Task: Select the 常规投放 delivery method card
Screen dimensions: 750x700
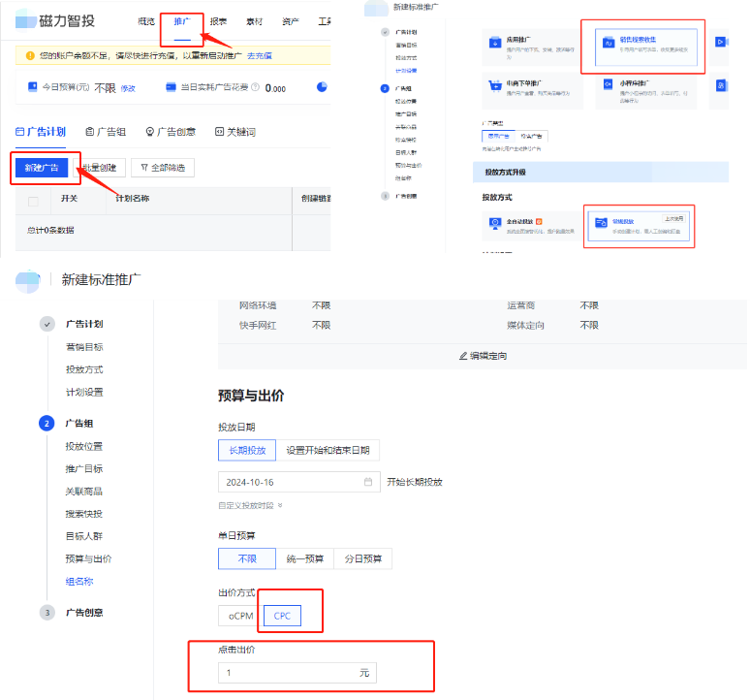Action: coord(639,226)
